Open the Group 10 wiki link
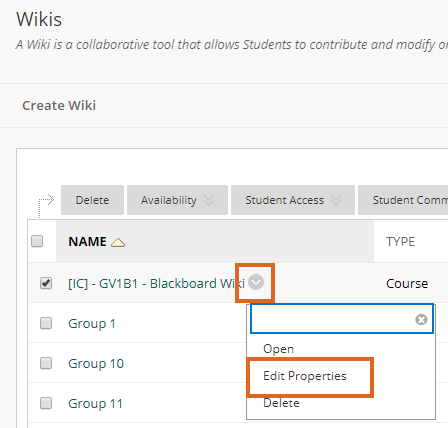The height and width of the screenshot is (428, 448). 96,363
